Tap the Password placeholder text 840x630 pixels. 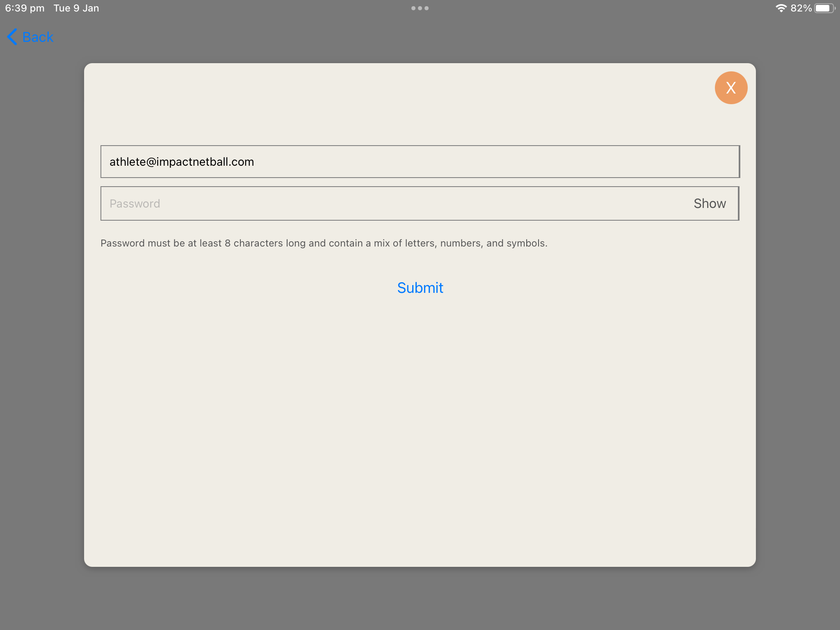[135, 203]
